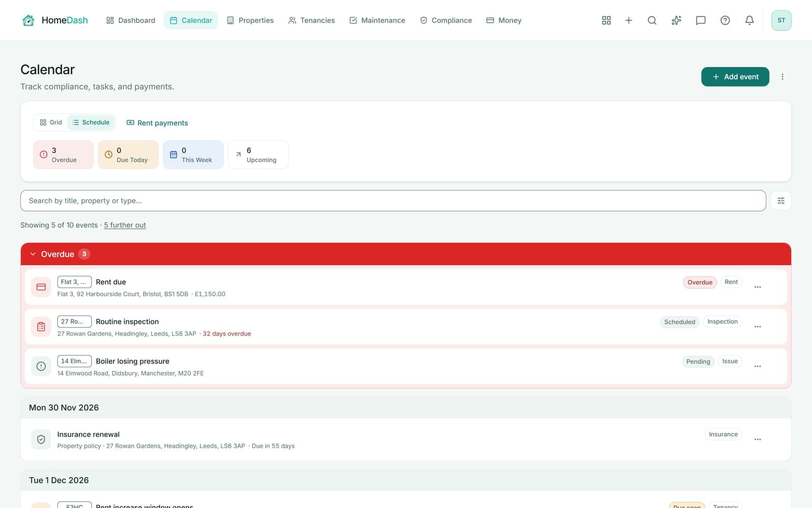Filter by the Upcoming stat card

click(x=258, y=154)
